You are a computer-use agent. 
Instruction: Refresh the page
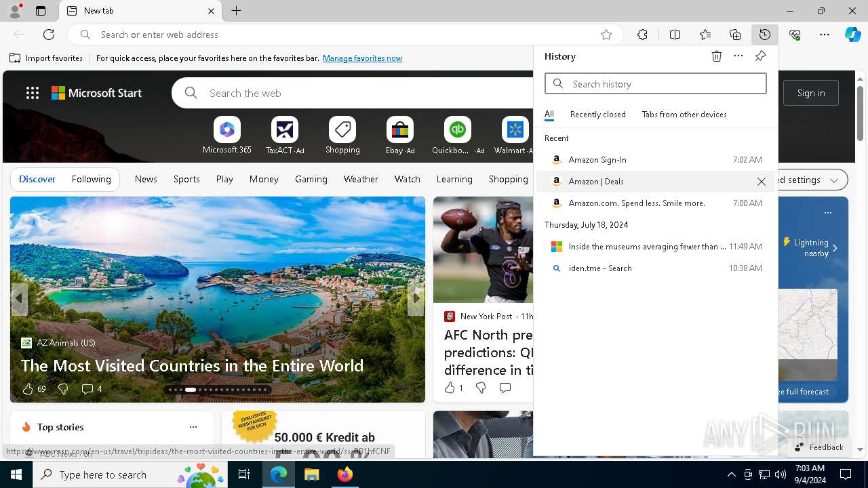[x=49, y=35]
